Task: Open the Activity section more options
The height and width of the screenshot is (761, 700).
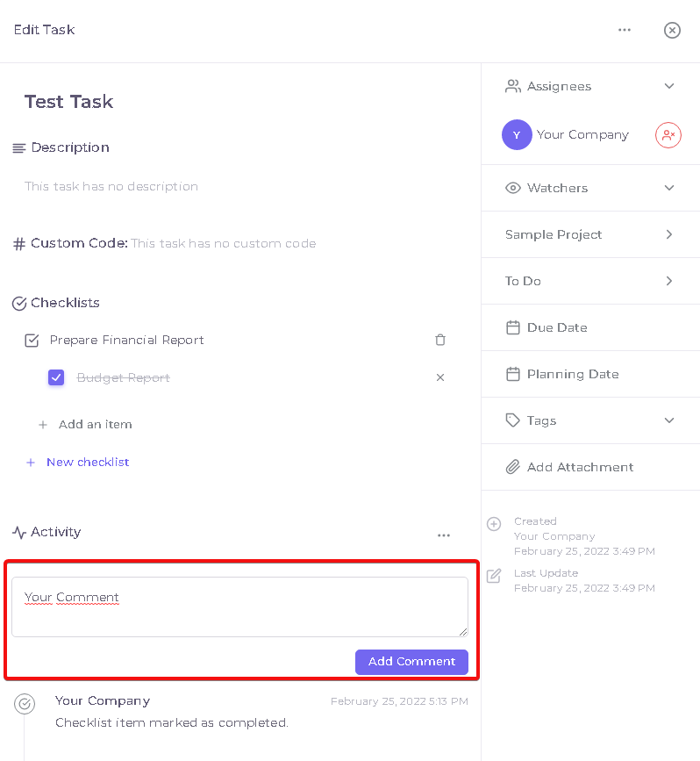Action: point(443,535)
